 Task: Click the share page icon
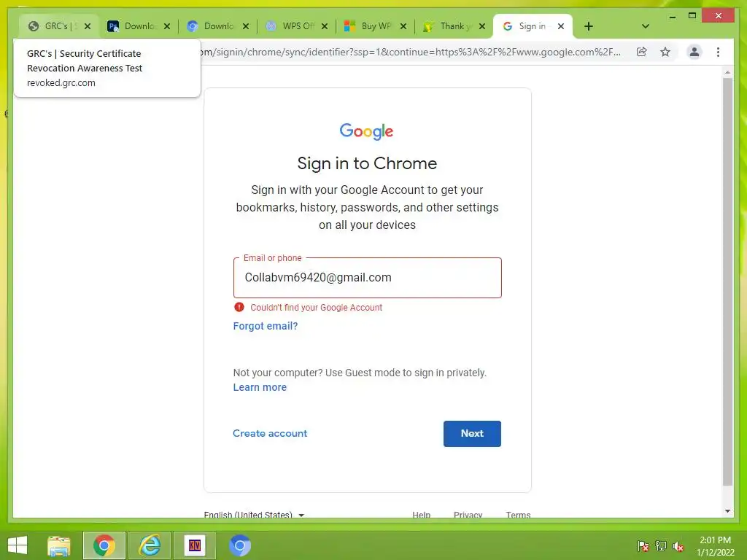pos(642,52)
